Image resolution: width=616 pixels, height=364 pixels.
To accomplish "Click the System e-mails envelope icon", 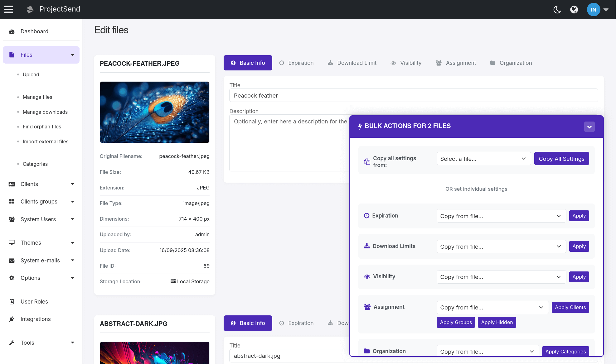I will tap(12, 260).
